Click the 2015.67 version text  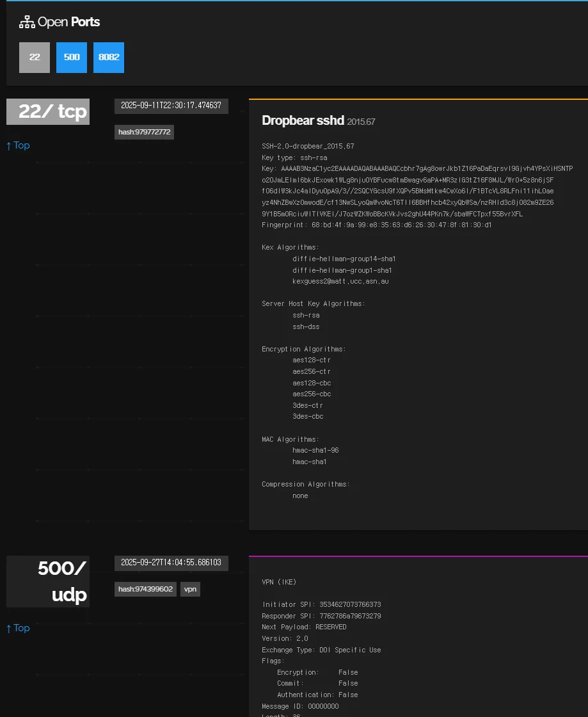(361, 122)
